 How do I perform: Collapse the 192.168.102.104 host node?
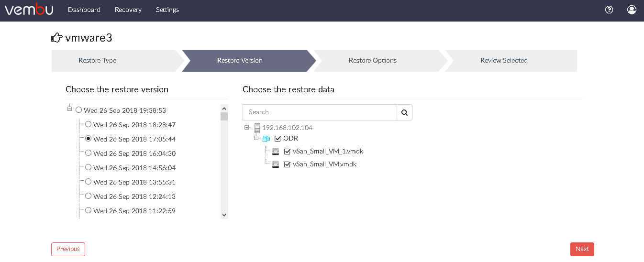247,127
